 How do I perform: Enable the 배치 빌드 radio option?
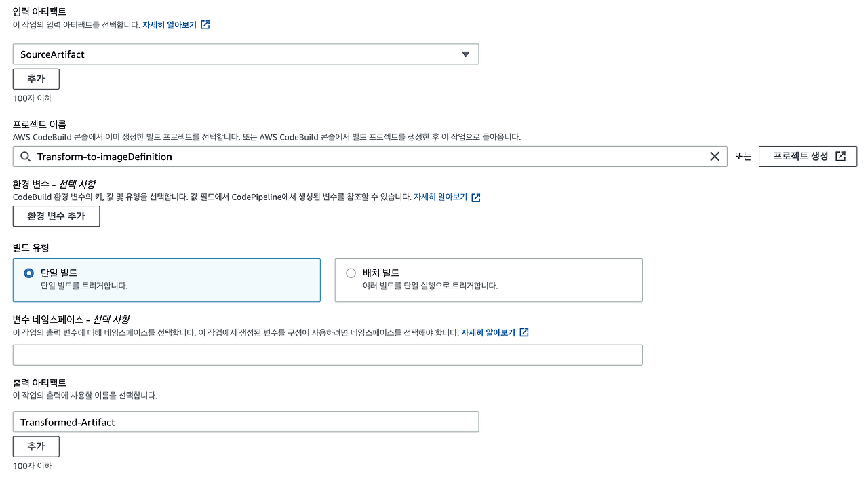(x=351, y=273)
